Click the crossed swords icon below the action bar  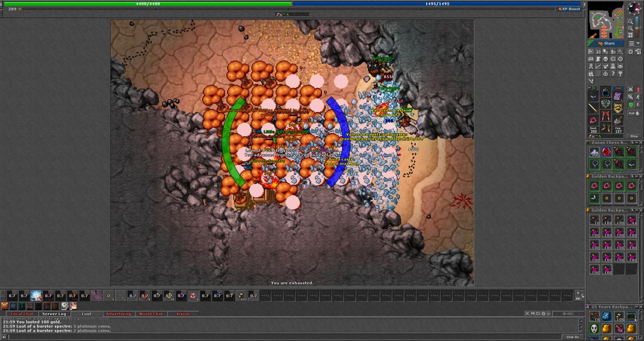4,306
